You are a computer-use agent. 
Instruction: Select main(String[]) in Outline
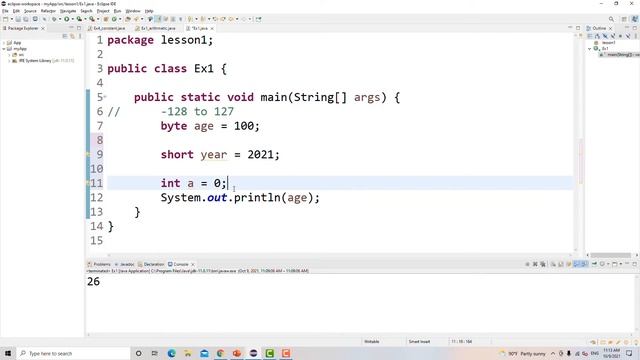(620, 55)
